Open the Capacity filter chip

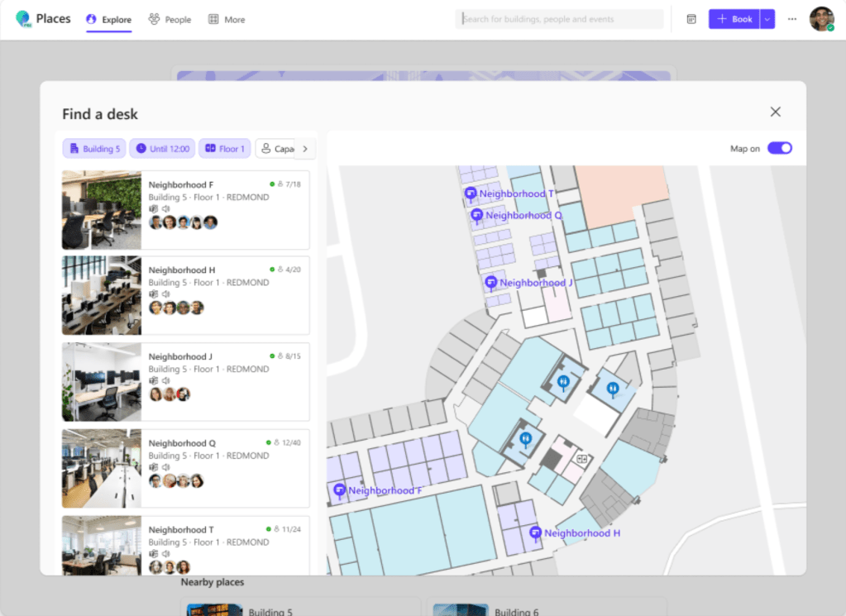(276, 148)
